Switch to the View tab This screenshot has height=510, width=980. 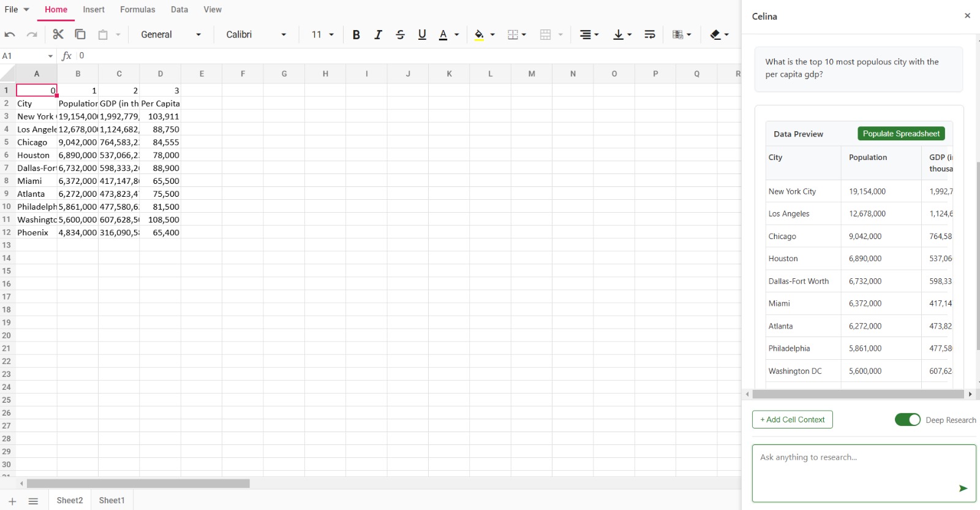(213, 9)
